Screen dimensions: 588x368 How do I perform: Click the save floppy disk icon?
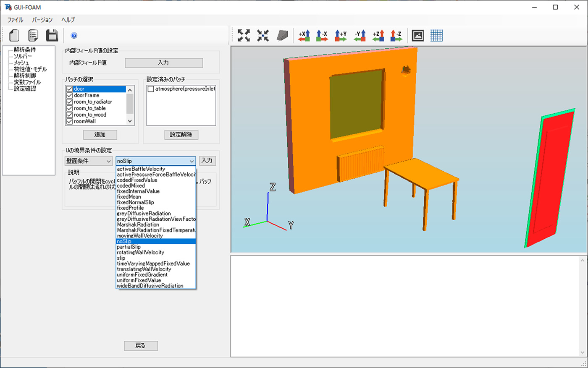coord(52,36)
